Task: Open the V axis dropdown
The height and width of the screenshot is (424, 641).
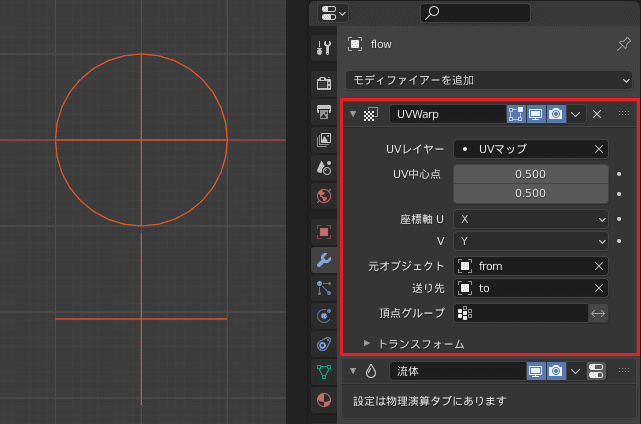Action: [531, 241]
